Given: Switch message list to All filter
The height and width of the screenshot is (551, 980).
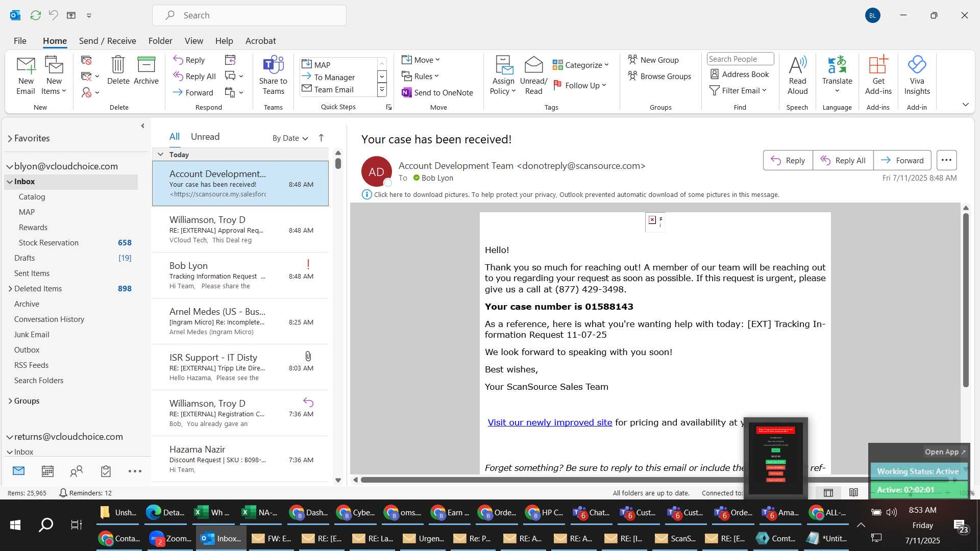Looking at the screenshot, I should 175,137.
